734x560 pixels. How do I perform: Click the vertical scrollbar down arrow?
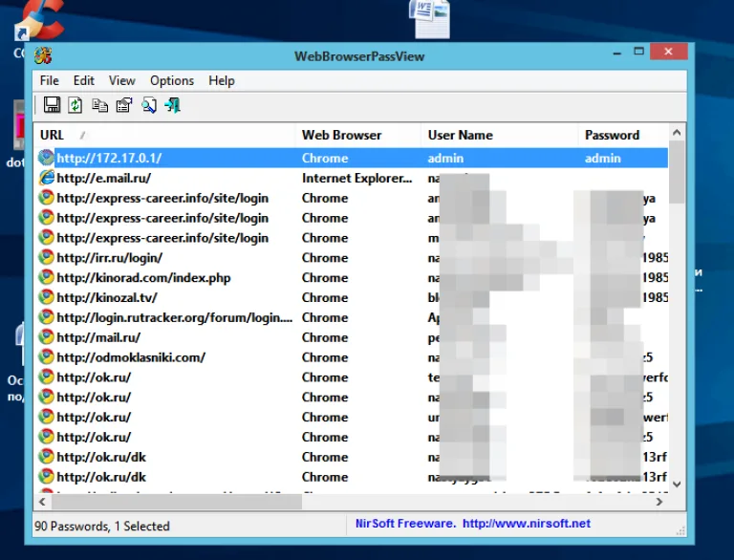pyautogui.click(x=677, y=485)
